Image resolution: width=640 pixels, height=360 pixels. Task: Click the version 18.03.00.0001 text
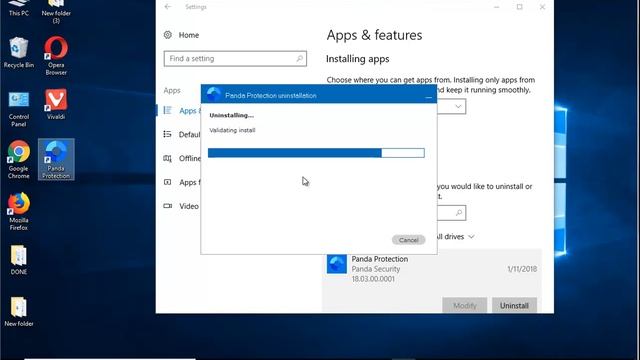[x=373, y=279]
